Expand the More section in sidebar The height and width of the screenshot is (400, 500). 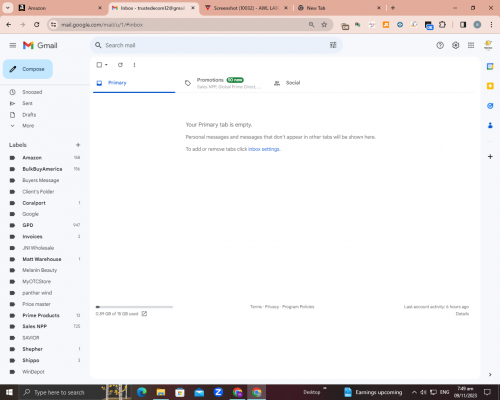pyautogui.click(x=28, y=126)
